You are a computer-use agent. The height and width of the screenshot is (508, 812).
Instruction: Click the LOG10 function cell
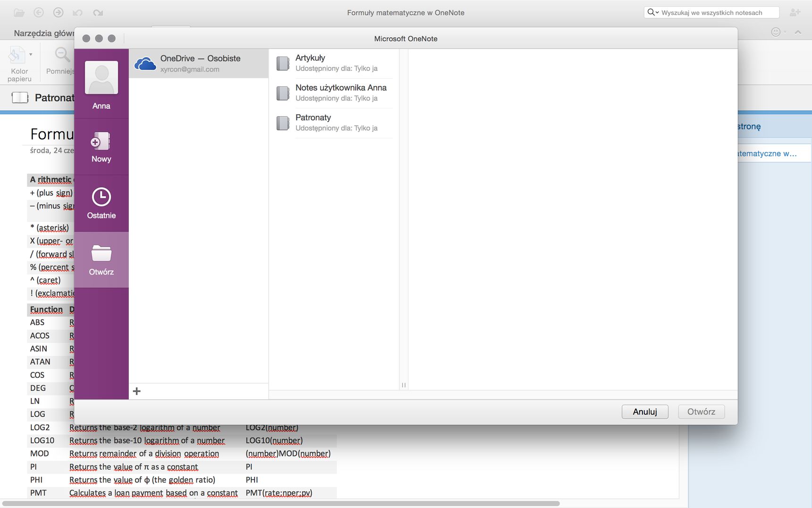tap(42, 440)
